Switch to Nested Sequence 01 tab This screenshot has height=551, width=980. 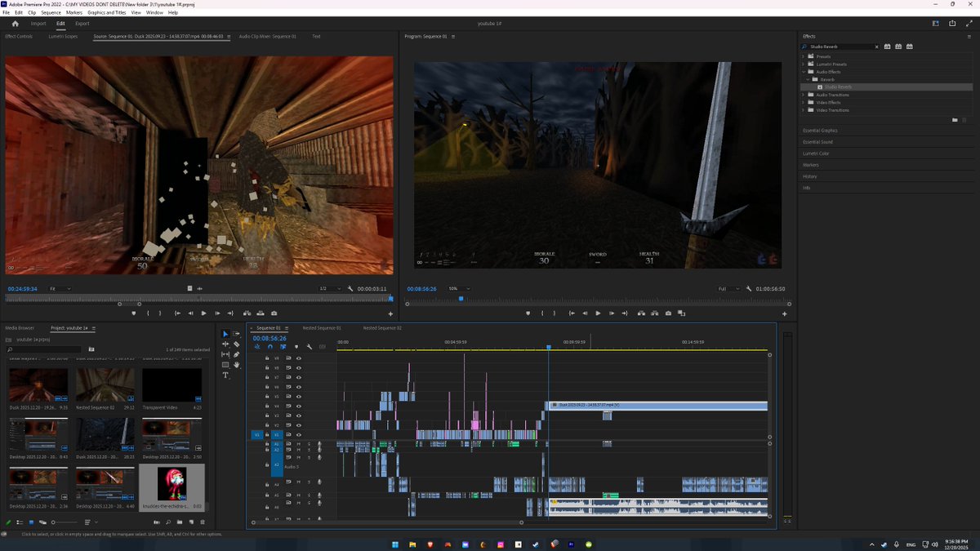[x=322, y=328]
